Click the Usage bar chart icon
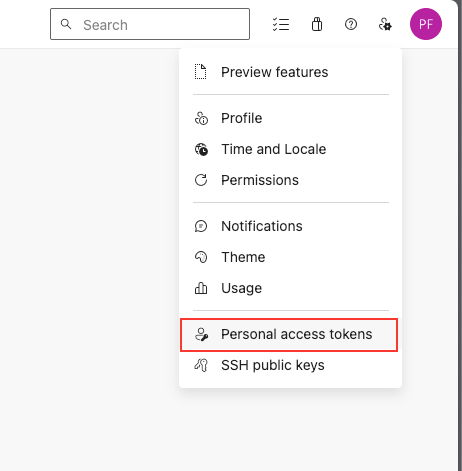This screenshot has height=471, width=462. (201, 288)
